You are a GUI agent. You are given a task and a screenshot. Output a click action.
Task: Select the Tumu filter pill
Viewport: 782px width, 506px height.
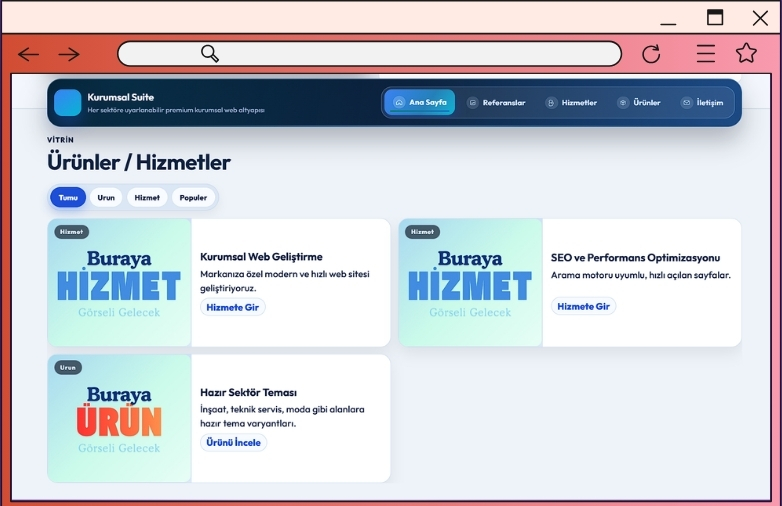point(68,198)
